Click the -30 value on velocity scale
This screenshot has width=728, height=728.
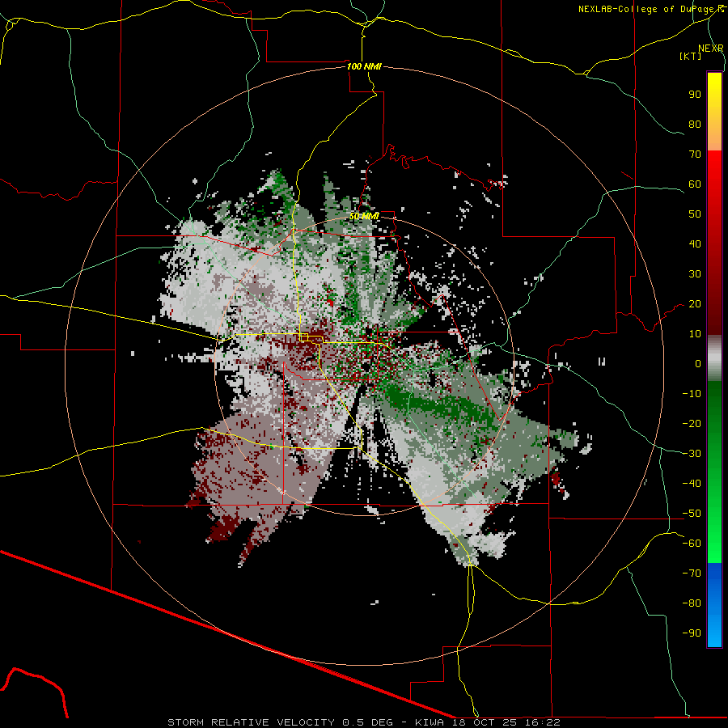(692, 454)
